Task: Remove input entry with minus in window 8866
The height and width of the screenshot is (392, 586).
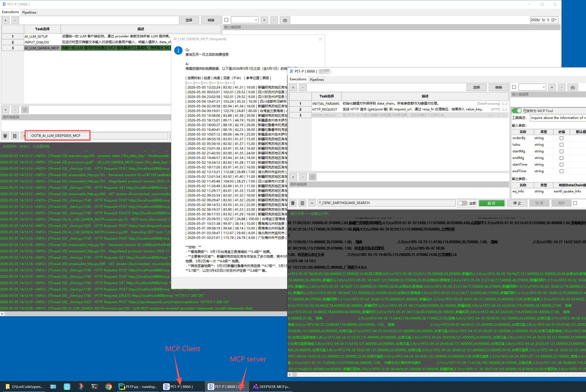Action: pos(274,20)
